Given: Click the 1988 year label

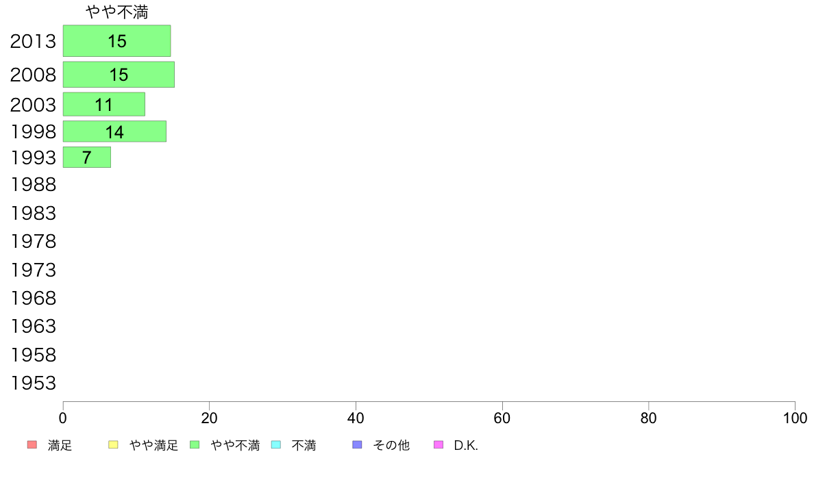Looking at the screenshot, I should pyautogui.click(x=33, y=185).
